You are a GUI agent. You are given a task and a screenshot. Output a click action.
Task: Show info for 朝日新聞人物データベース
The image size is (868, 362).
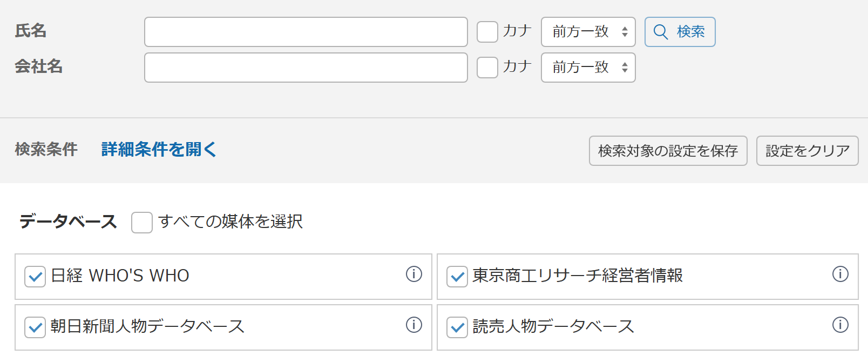click(413, 325)
